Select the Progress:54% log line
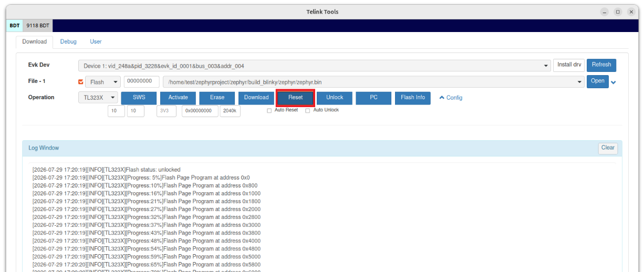This screenshot has height=272, width=644. click(x=147, y=249)
